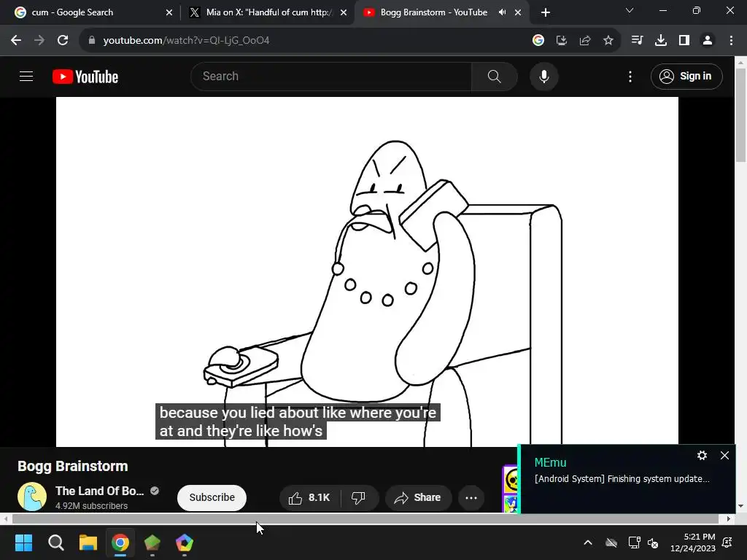Screen dimensions: 747x560
Task: Go to YouTube home via logo
Action: pos(85,77)
